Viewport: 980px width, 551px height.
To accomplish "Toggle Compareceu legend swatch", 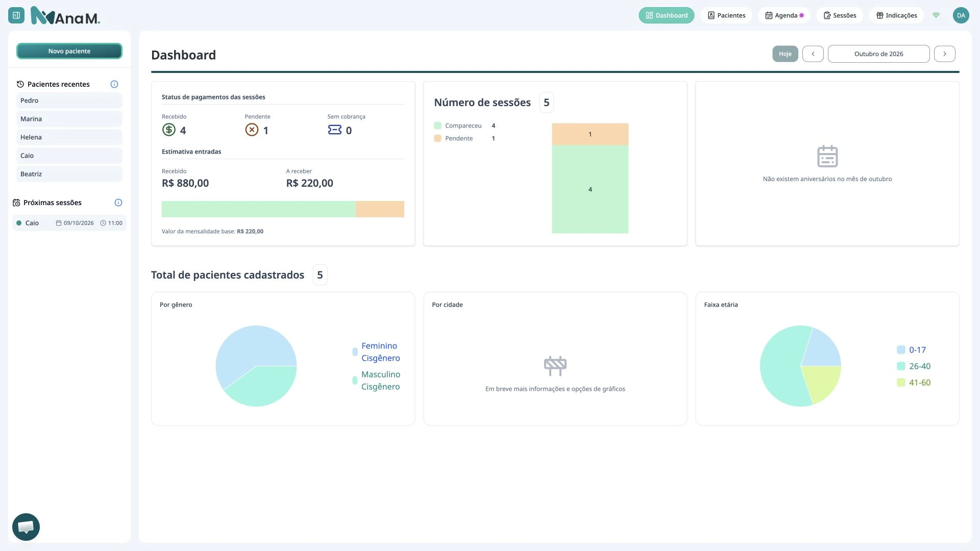I will coord(437,126).
